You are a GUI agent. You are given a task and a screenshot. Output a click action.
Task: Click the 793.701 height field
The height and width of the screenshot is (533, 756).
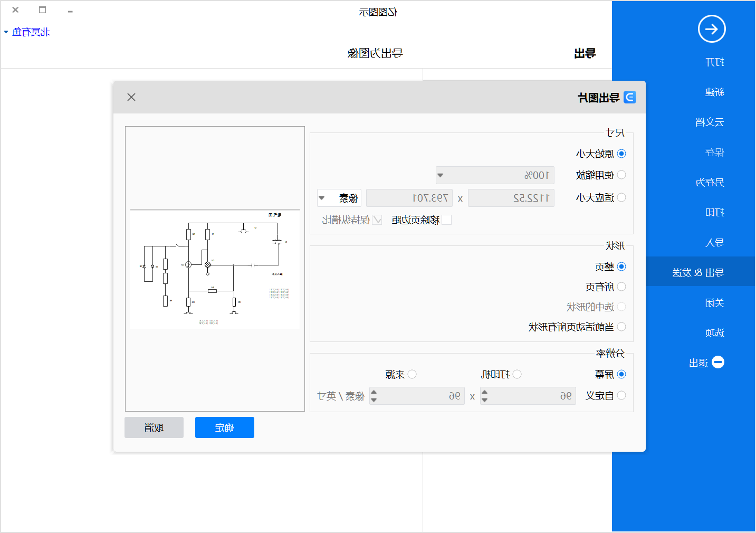pos(409,198)
